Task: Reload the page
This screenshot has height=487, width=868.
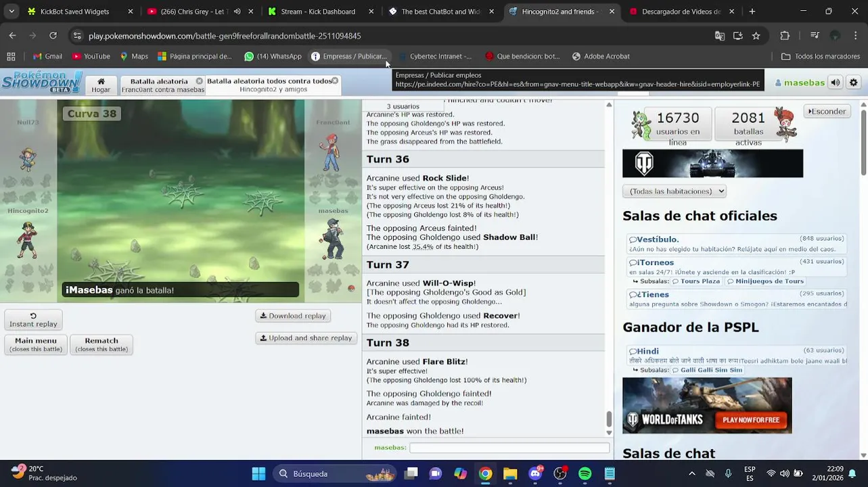Action: 53,35
